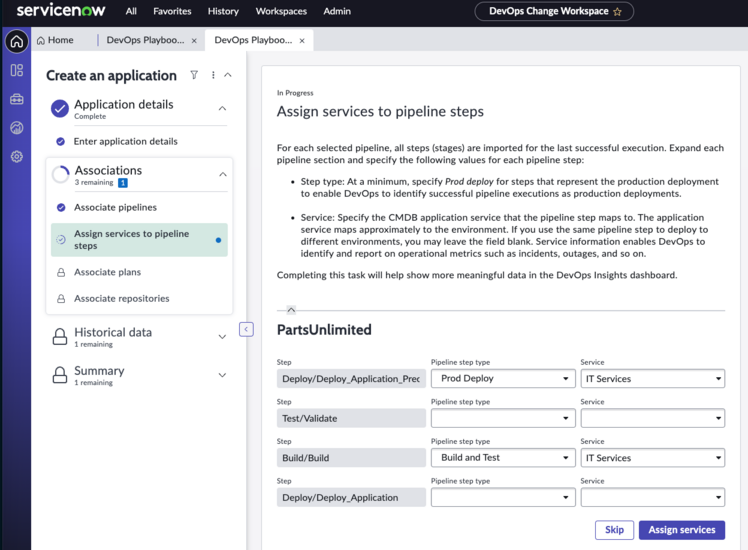Open Service dropdown for Deploy_Application_Prec step
The image size is (748, 550).
coord(653,379)
